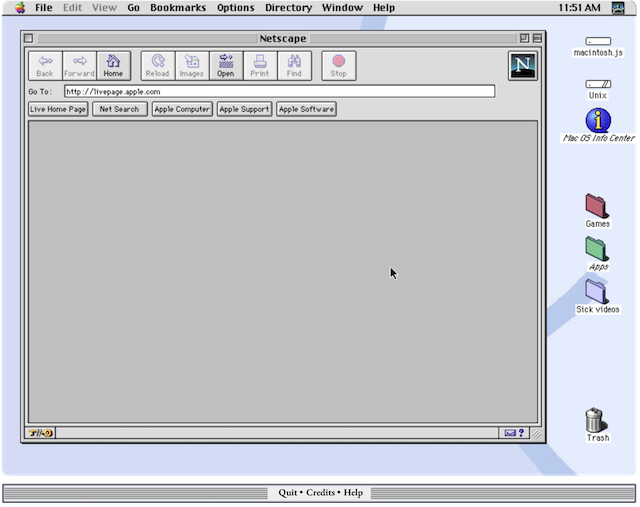Click the Netscape window resize grip
The width and height of the screenshot is (640, 507).
click(x=537, y=434)
